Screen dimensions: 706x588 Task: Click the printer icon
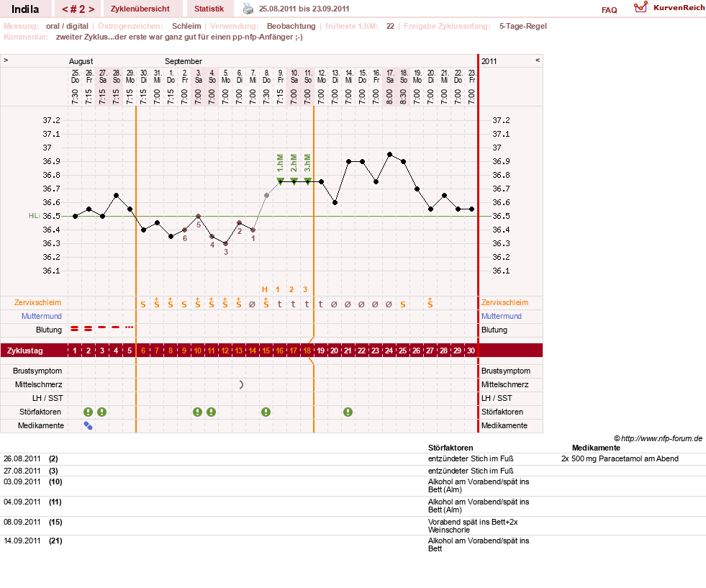click(x=248, y=9)
